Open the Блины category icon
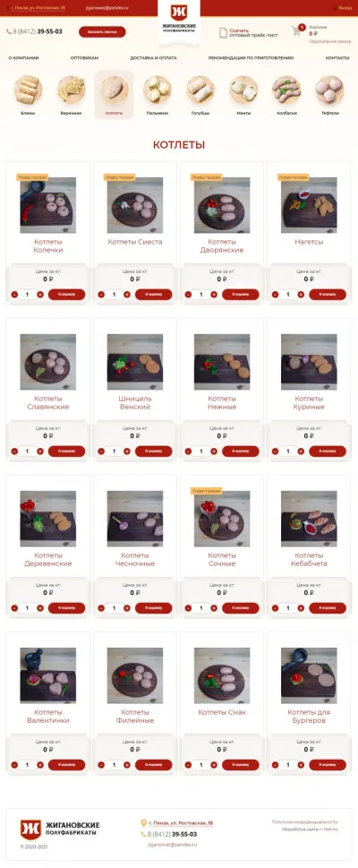Viewport: 358px width, 868px height. 28,90
